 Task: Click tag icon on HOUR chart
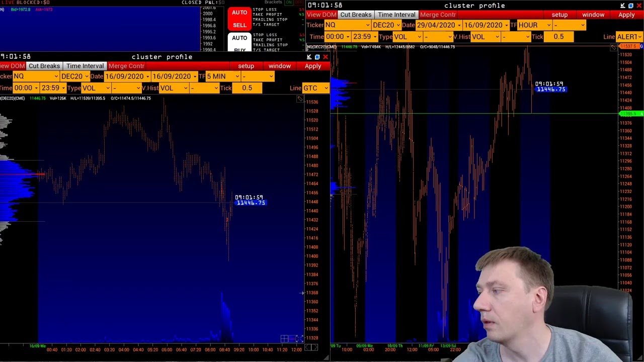614,48
